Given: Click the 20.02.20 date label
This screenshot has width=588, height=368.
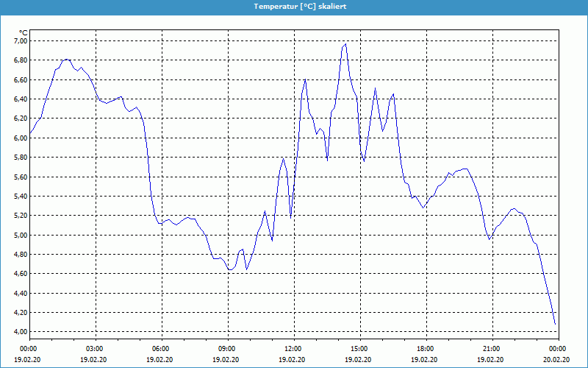Looking at the screenshot, I should (557, 360).
